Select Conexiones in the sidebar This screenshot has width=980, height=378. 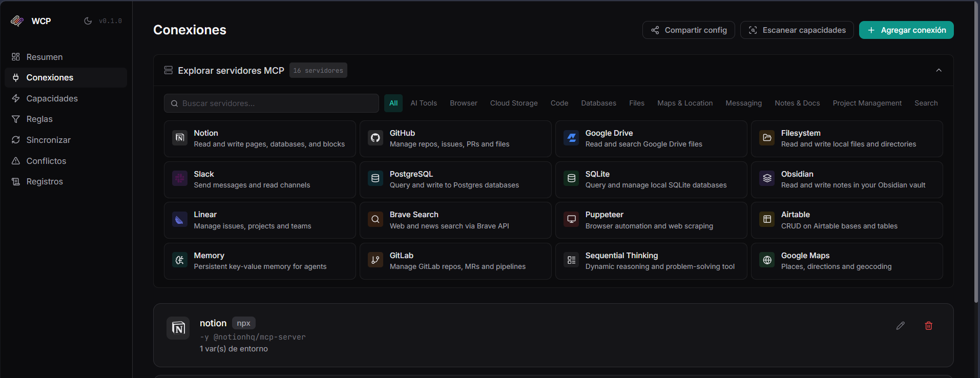pyautogui.click(x=66, y=77)
